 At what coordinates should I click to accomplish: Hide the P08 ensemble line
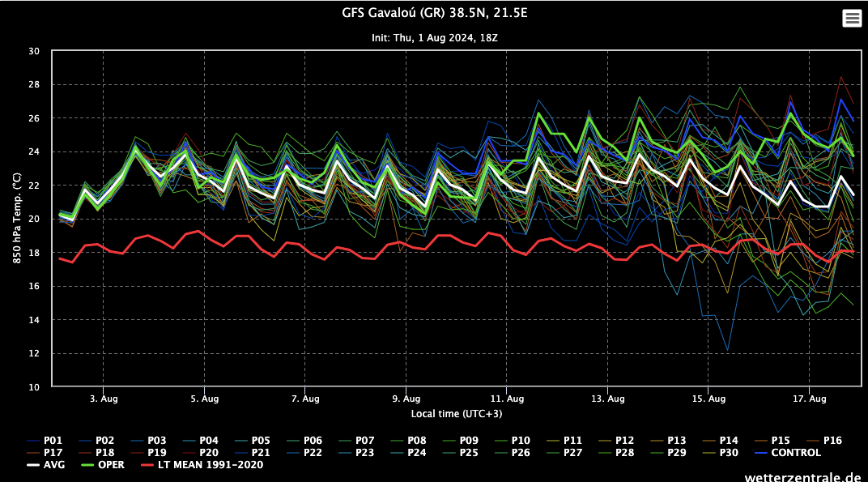coord(417,440)
